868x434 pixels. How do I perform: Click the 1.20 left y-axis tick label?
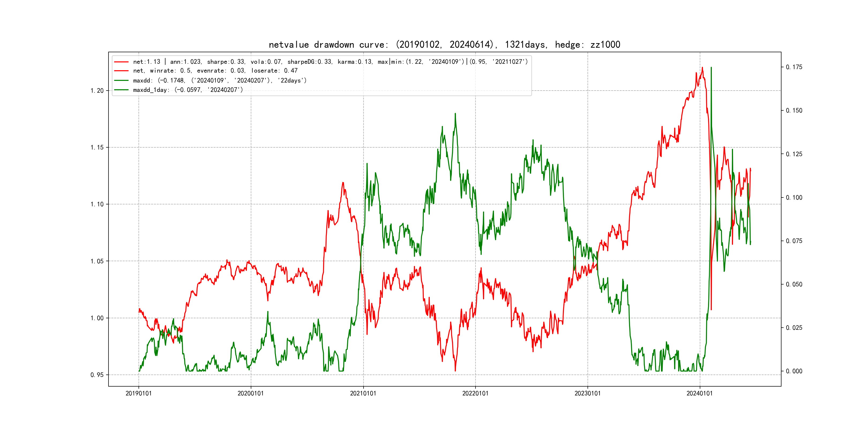97,91
